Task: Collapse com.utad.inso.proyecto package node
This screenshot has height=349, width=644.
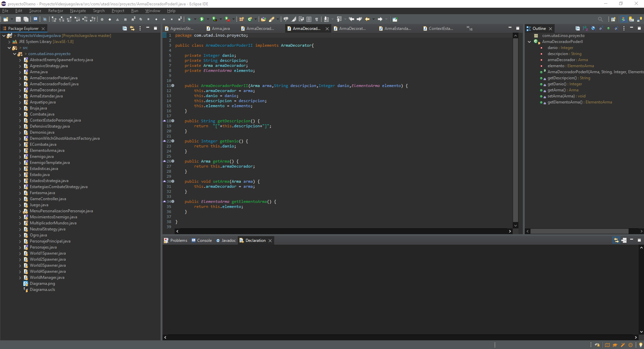Action: (14, 54)
